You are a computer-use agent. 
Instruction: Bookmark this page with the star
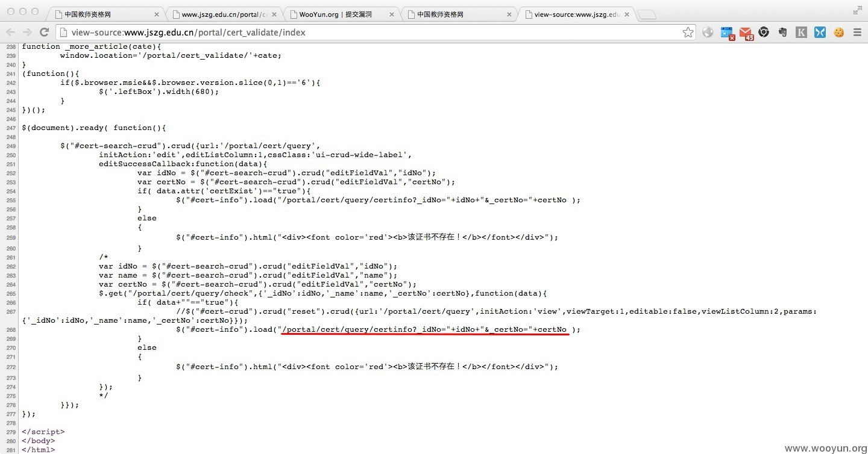688,33
